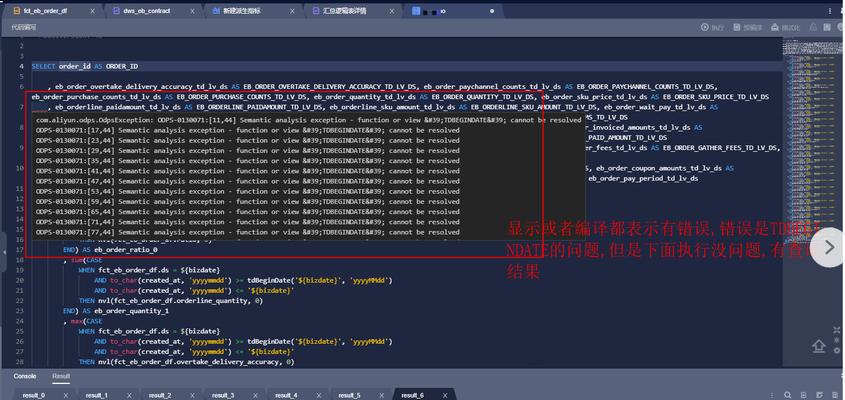Screen dimensions: 845x400
Task: Go to next image with right arrow
Action: click(x=830, y=247)
